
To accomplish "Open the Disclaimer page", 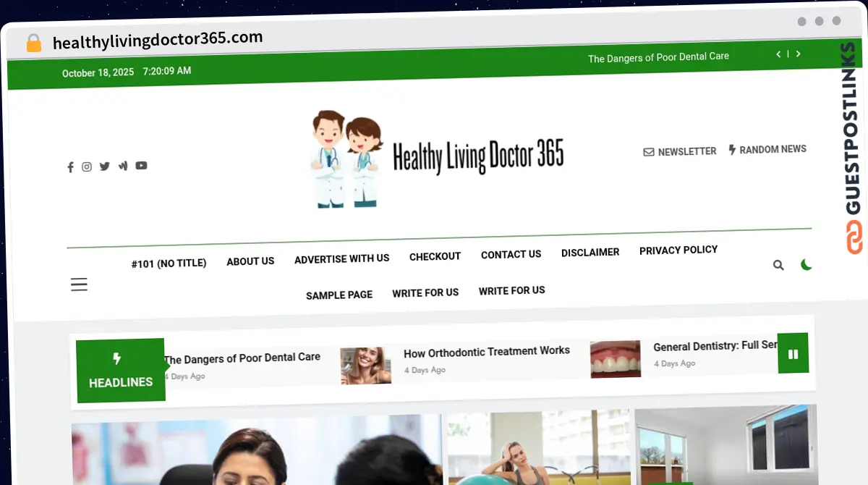I will [590, 252].
